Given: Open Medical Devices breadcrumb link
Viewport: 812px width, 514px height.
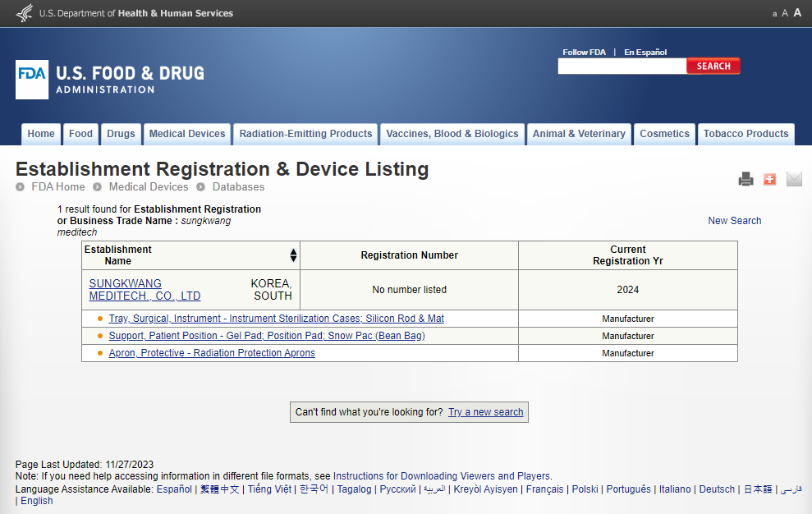Looking at the screenshot, I should coord(149,186).
